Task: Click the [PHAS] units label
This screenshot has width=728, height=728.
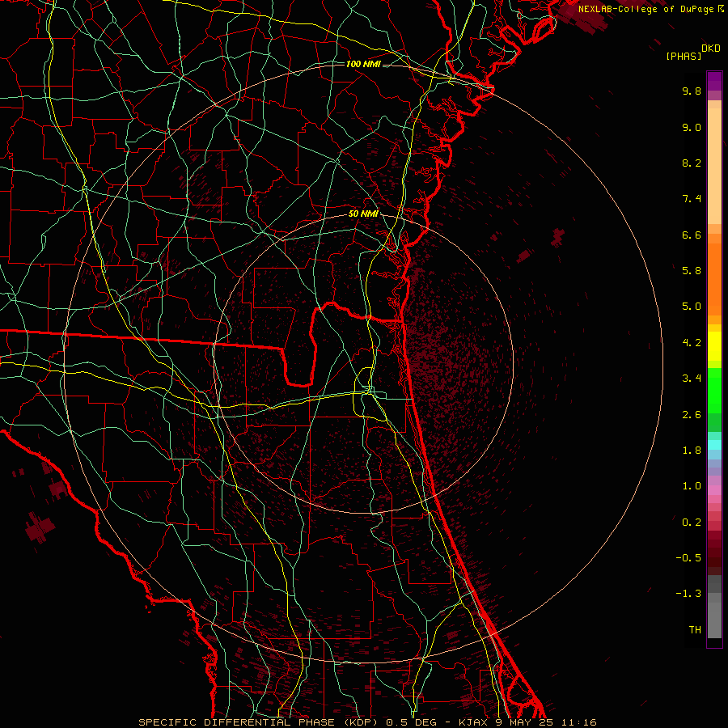Action: (x=684, y=56)
